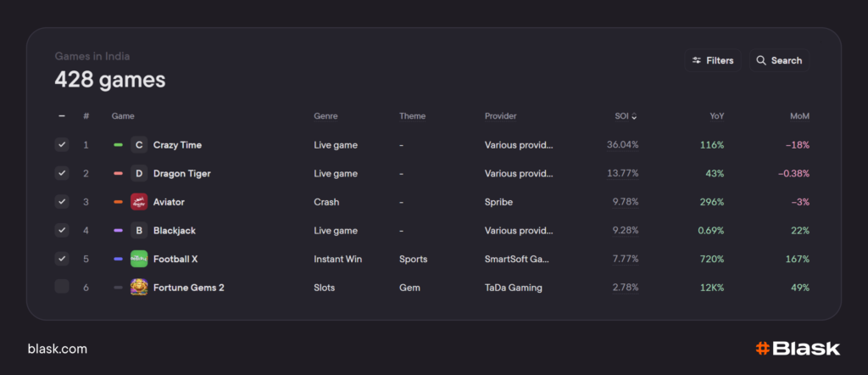Click the Football X game icon

pos(139,259)
